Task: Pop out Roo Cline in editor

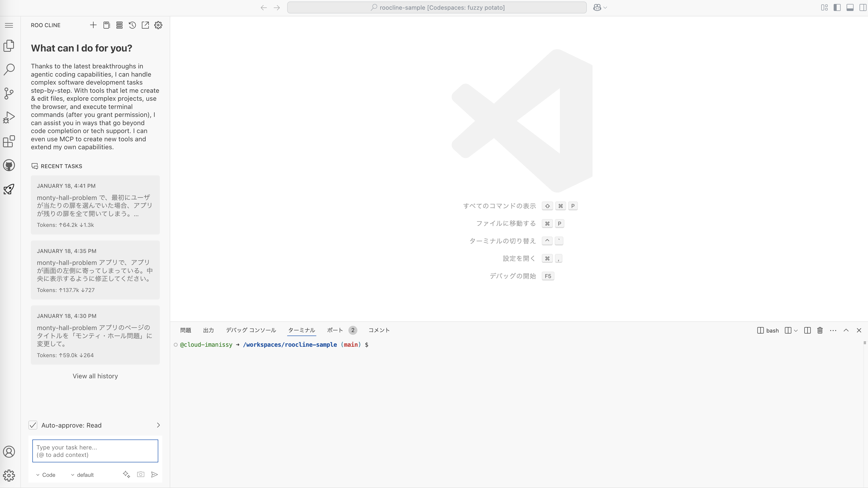Action: tap(145, 25)
